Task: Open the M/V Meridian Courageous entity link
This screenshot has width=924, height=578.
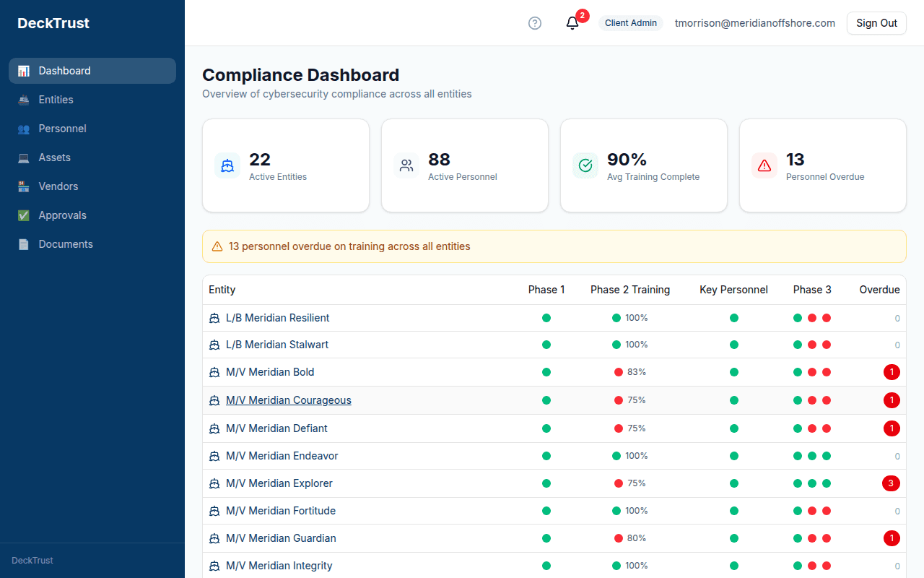Action: click(289, 400)
